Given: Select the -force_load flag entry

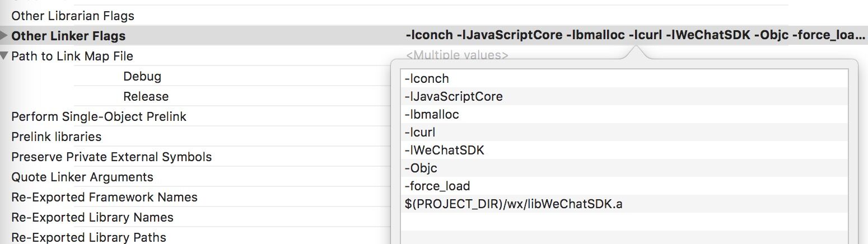Looking at the screenshot, I should point(437,186).
